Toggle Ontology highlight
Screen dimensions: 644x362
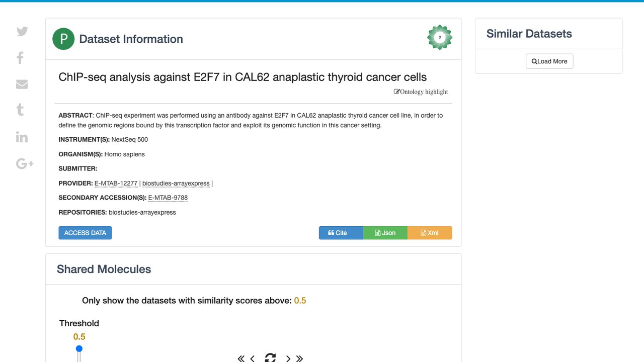coord(421,92)
